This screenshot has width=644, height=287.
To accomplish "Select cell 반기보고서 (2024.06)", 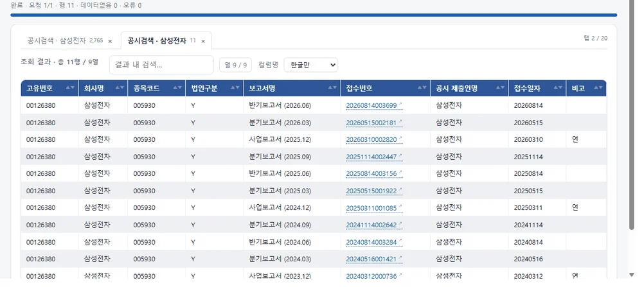I will (x=292, y=242).
